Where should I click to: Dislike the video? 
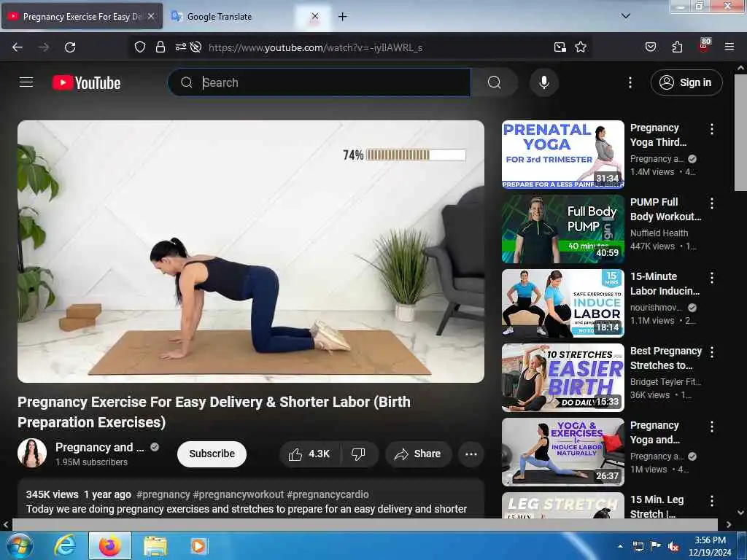359,454
